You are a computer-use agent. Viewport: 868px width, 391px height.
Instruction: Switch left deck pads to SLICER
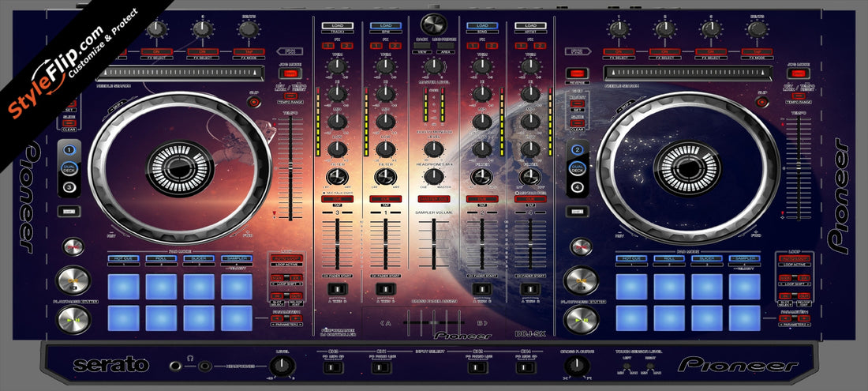pos(199,258)
